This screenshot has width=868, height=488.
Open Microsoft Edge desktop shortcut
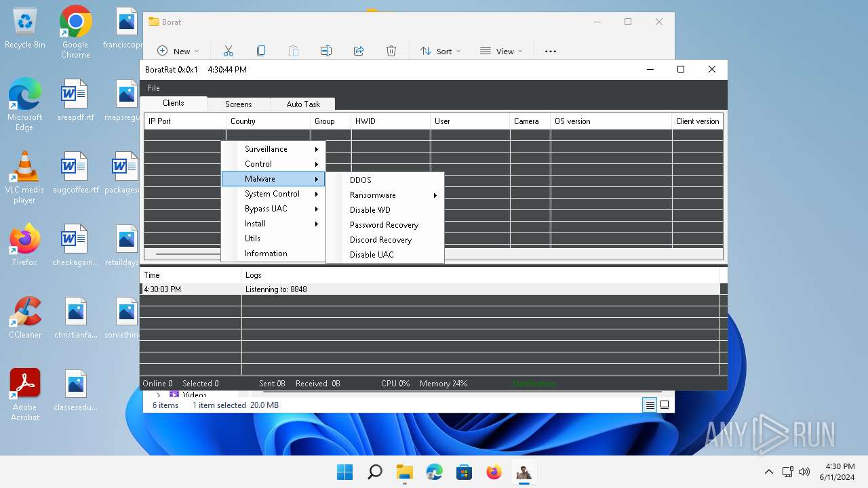tap(24, 104)
